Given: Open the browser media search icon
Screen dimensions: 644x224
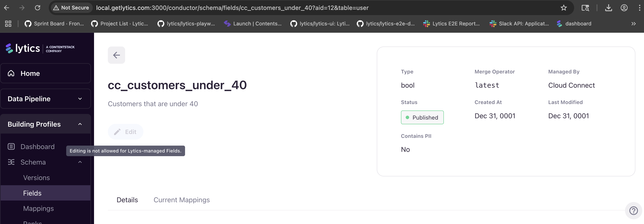Looking at the screenshot, I should pos(585,8).
